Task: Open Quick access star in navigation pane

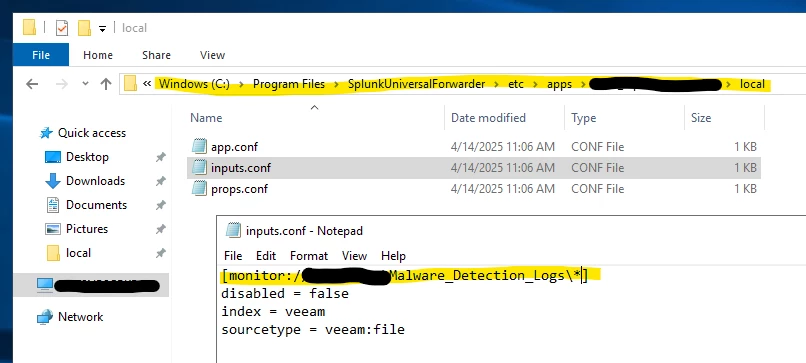Action: coord(46,133)
